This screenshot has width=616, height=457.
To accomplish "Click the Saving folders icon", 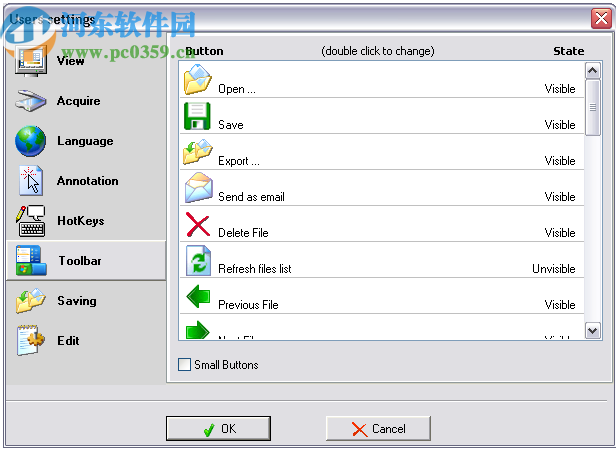I will tap(31, 301).
